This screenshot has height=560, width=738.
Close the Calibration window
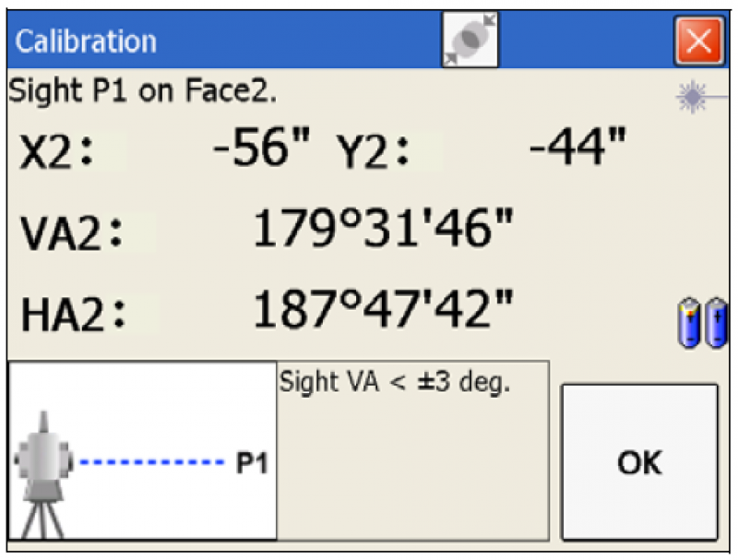(699, 42)
